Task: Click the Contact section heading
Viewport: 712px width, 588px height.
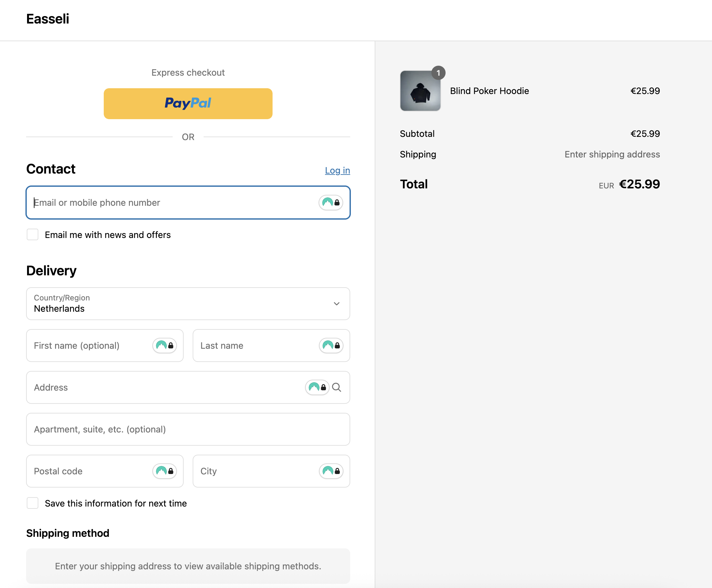Action: point(51,169)
